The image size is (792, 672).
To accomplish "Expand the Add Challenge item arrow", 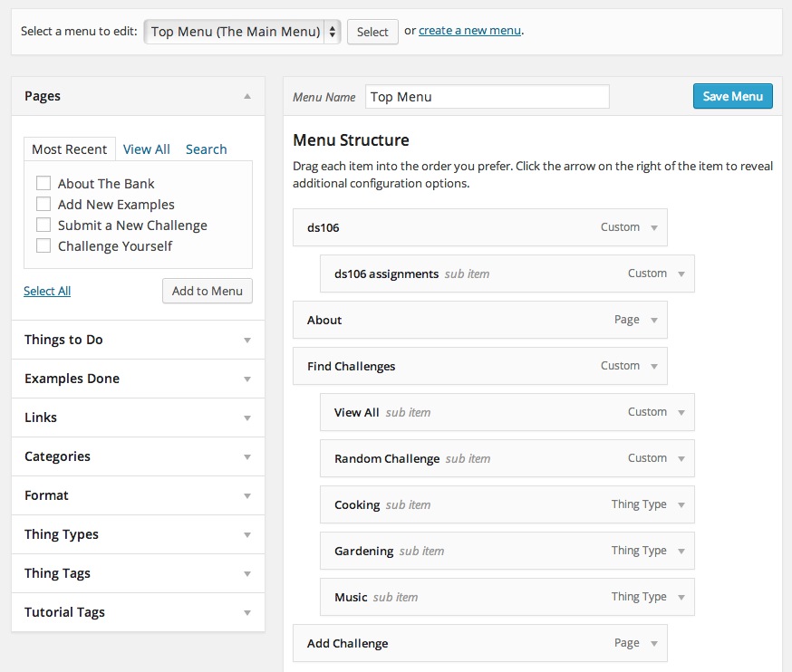I will tap(654, 643).
